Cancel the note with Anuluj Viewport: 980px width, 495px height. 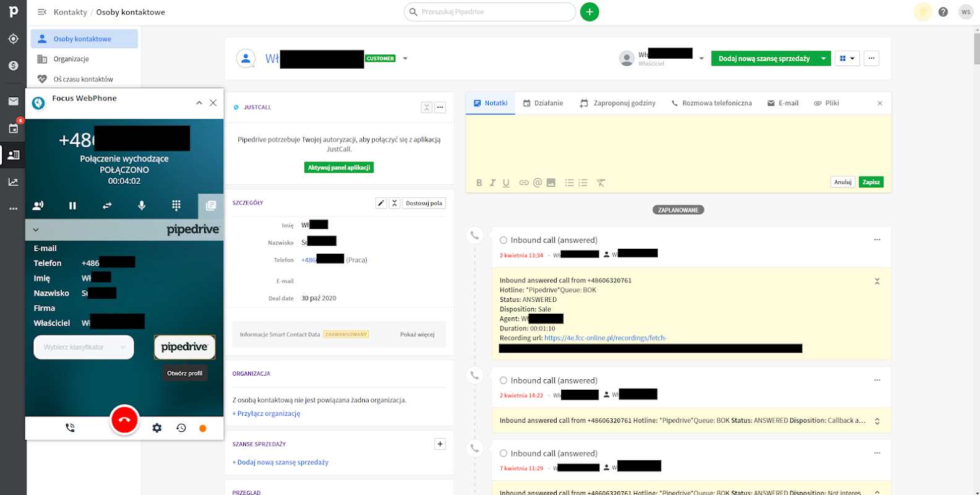pos(843,182)
